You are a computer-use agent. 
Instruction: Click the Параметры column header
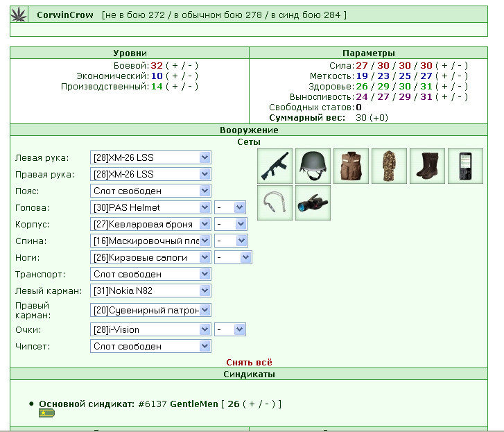[368, 53]
